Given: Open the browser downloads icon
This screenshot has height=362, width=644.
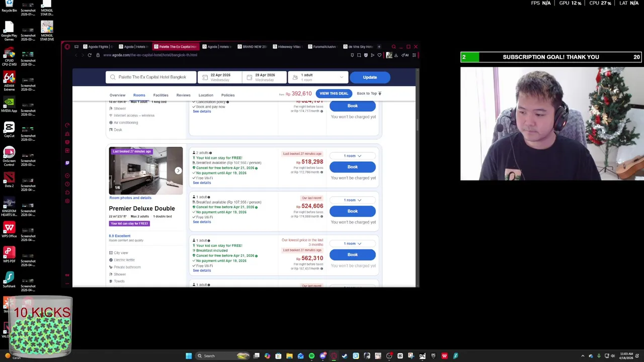Looking at the screenshot, I should (x=396, y=55).
